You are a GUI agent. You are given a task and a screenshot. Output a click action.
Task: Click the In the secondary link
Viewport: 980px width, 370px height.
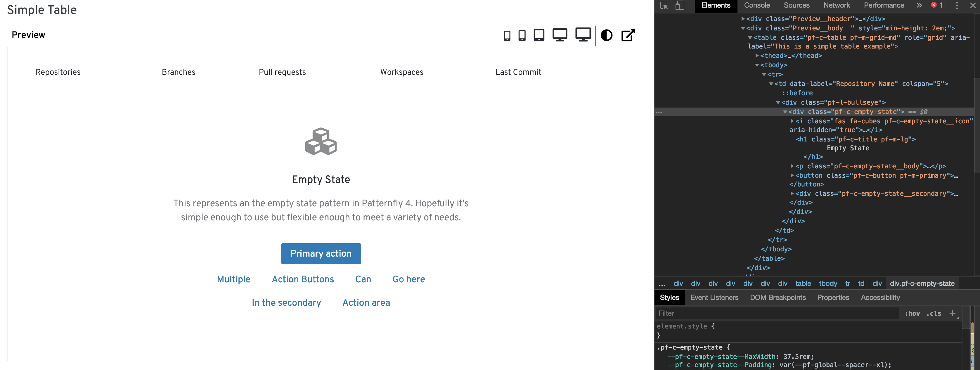click(x=286, y=302)
